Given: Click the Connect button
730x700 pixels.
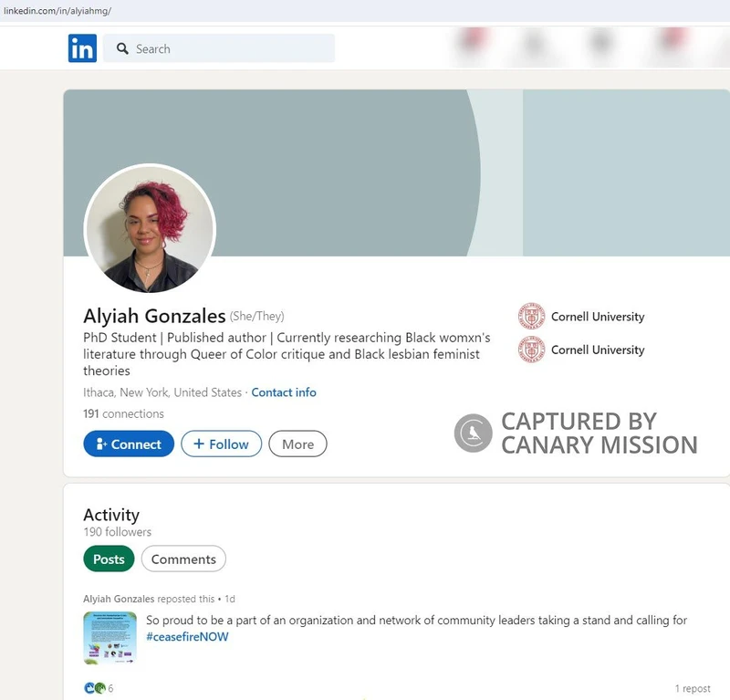Looking at the screenshot, I should (128, 444).
